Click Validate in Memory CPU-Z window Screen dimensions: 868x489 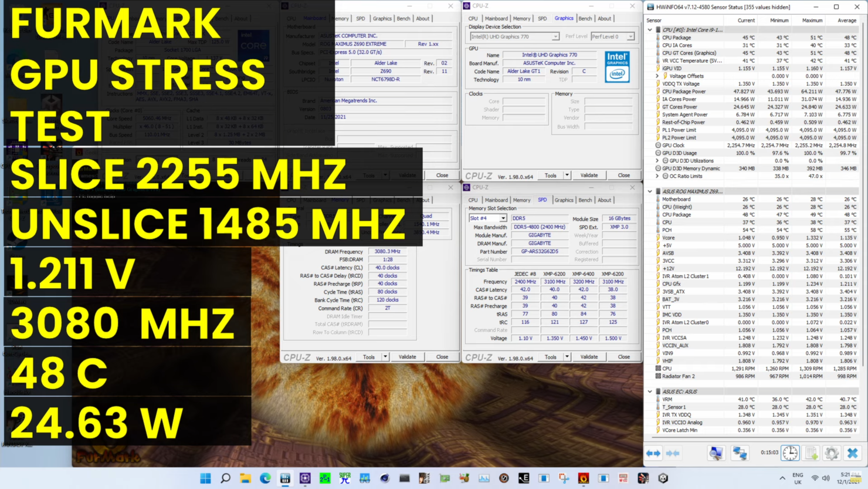(408, 357)
